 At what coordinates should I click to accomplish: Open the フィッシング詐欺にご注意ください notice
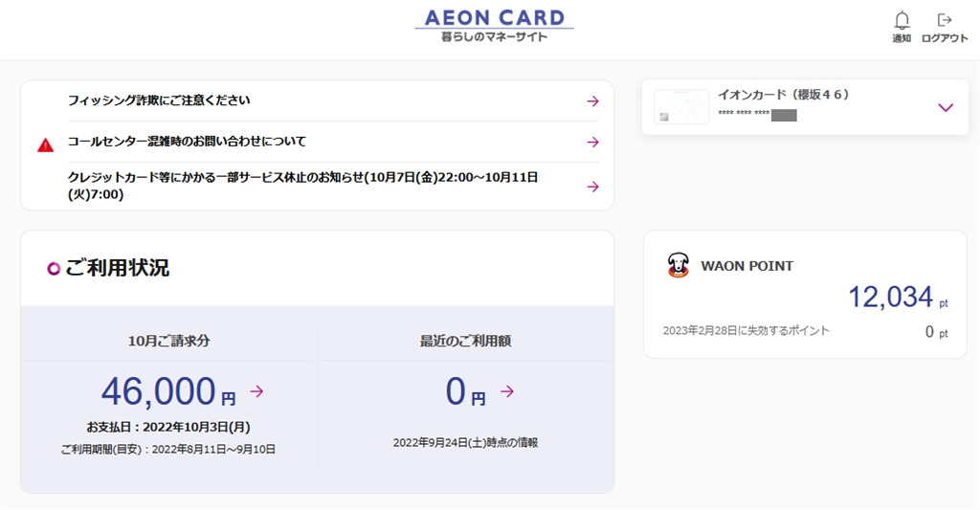click(x=159, y=100)
